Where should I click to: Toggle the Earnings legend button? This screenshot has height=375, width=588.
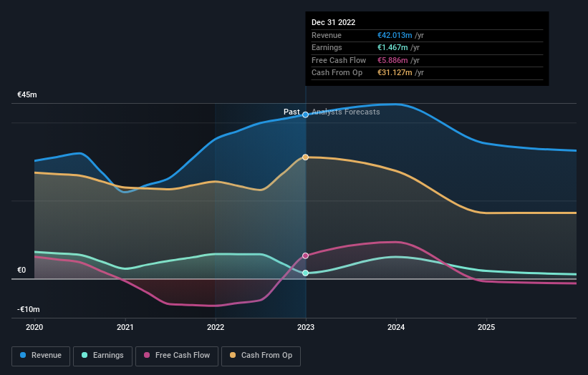(x=102, y=356)
